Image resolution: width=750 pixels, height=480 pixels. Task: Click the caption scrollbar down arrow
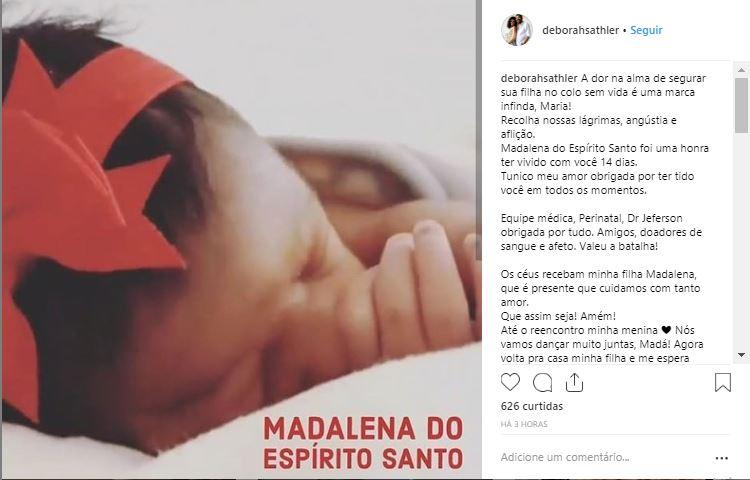click(741, 355)
